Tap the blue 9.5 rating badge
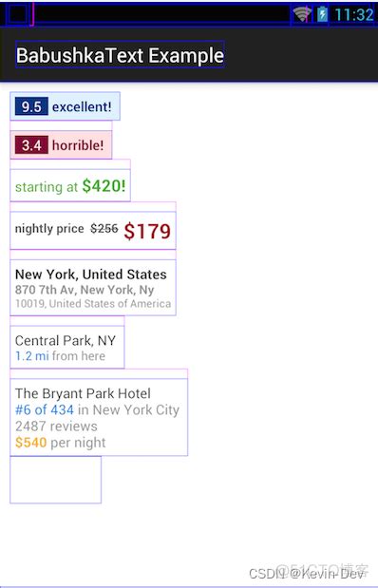378x588 pixels. [31, 106]
